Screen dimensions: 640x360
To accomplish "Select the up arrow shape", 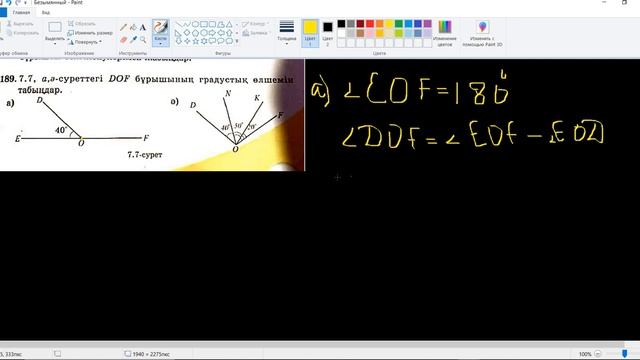I will 229,33.
